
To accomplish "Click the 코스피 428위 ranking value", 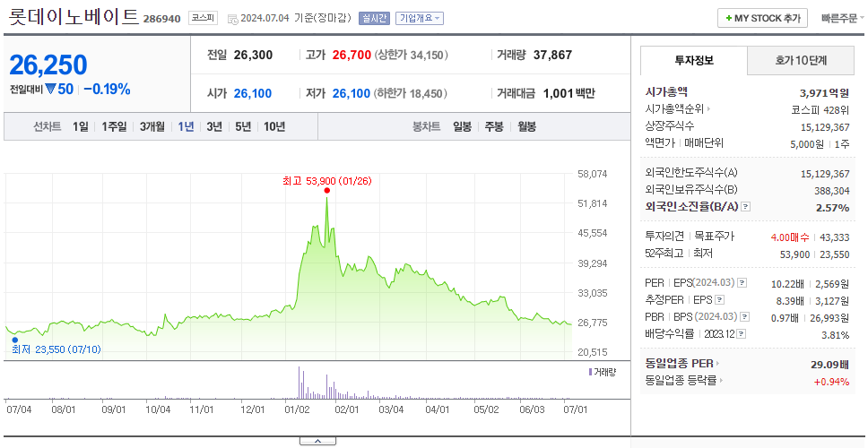I will pos(820,109).
